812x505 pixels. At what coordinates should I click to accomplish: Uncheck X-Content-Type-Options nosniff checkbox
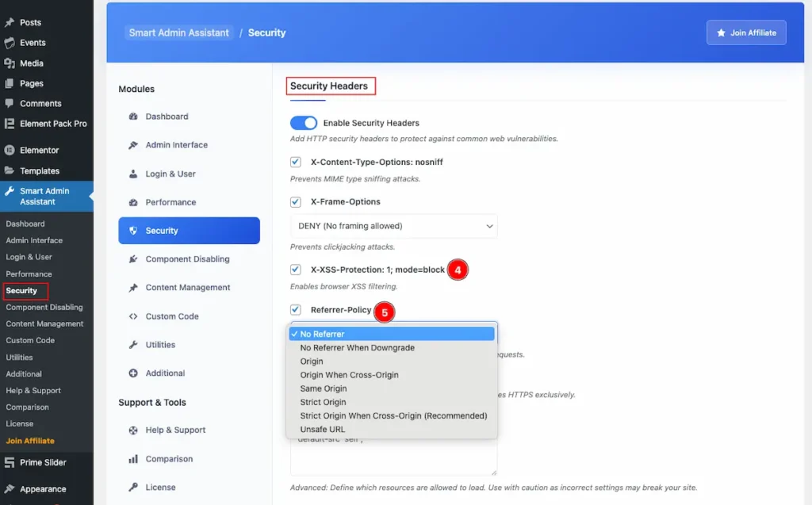295,162
